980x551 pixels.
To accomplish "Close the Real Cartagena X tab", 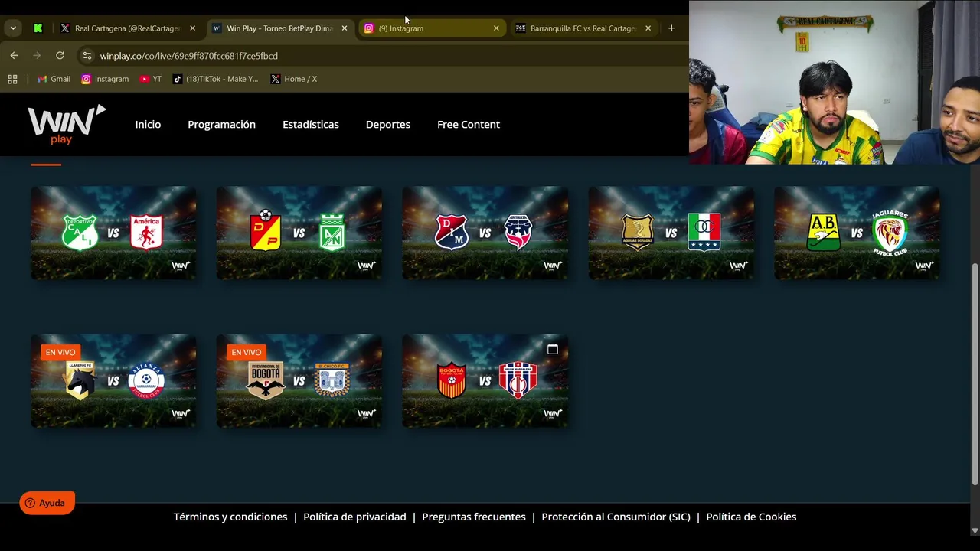I will click(192, 28).
